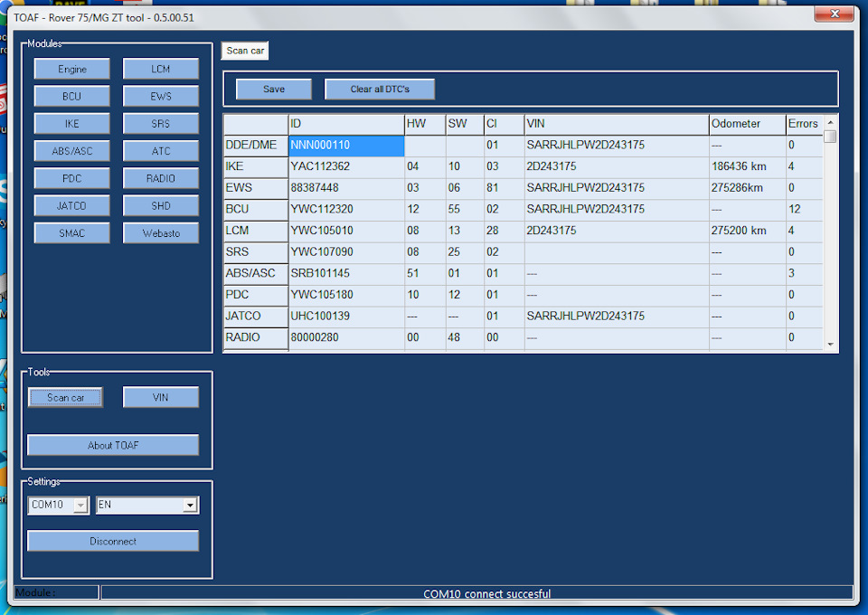Select odometer value 186436 km

pyautogui.click(x=748, y=166)
